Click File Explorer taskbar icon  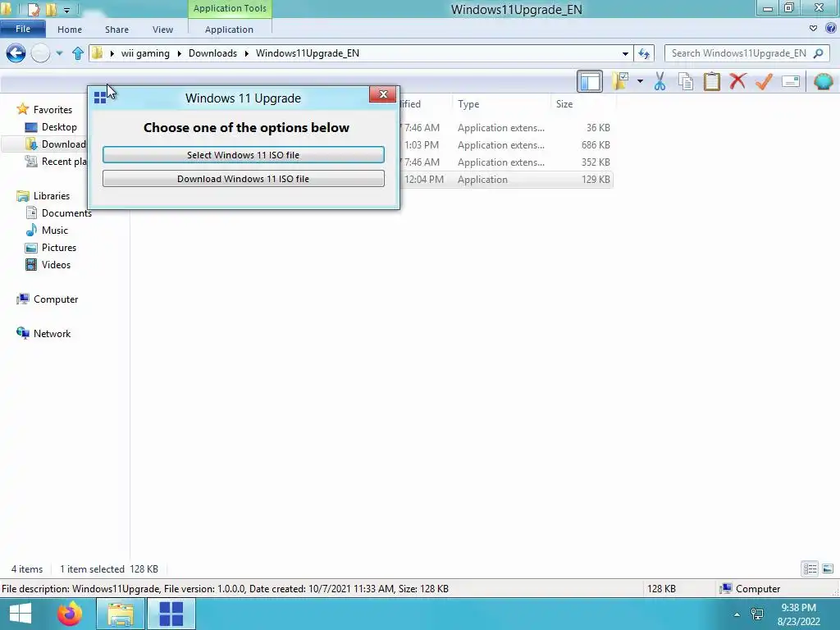121,614
